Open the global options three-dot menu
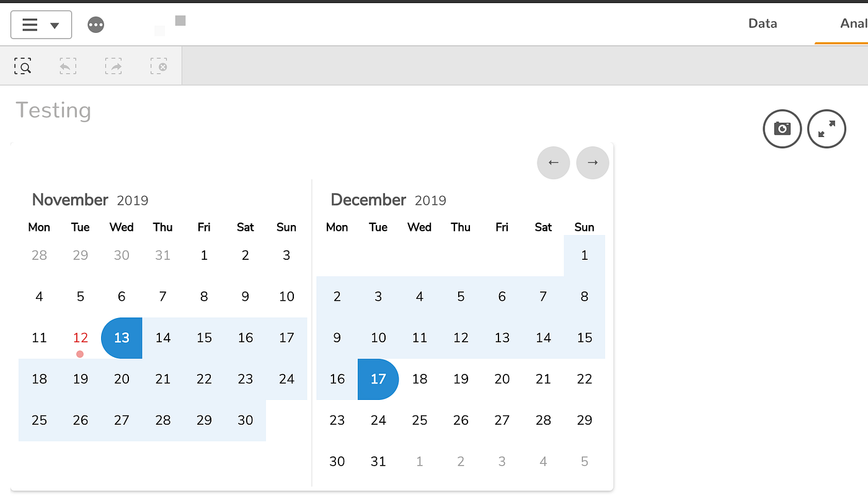868x501 pixels. click(x=95, y=24)
